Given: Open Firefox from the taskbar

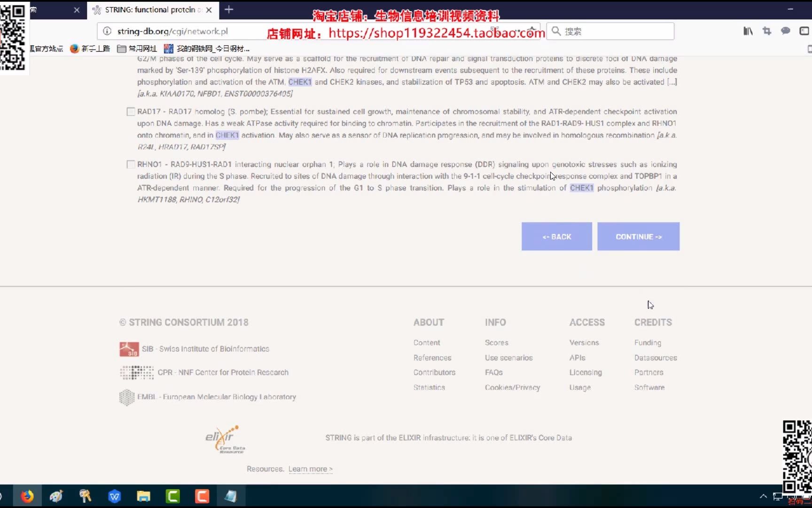Looking at the screenshot, I should pos(27,496).
